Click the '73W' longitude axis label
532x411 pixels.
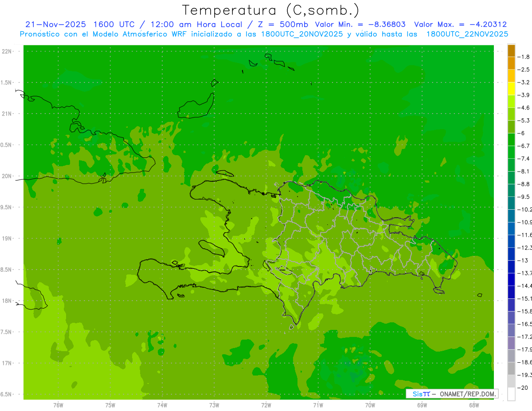(214, 405)
